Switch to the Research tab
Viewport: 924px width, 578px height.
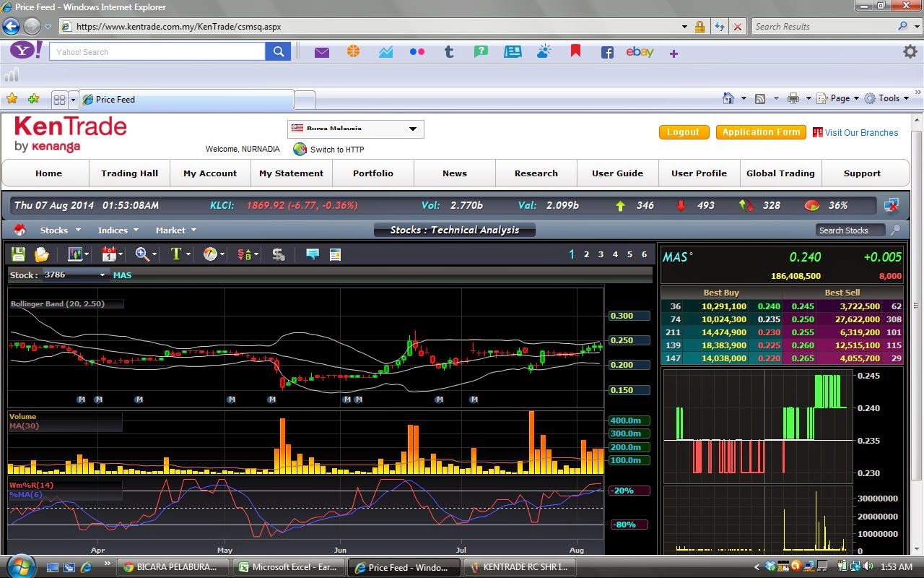536,173
